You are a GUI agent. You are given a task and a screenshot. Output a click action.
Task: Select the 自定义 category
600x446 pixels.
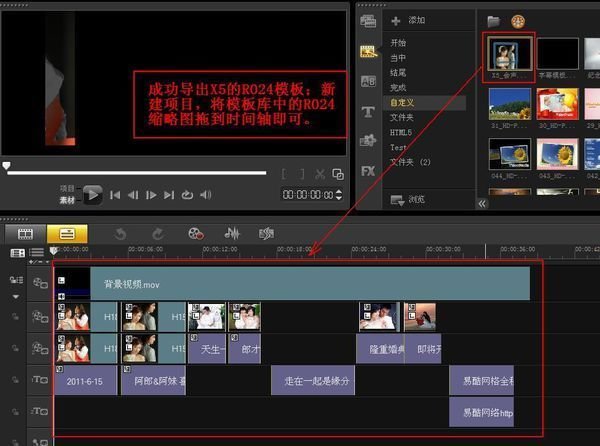tap(402, 103)
